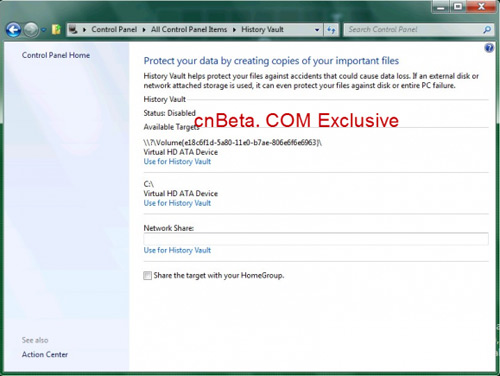The image size is (500, 376).
Task: Click the greyed Forward navigation arrow
Action: pos(31,30)
